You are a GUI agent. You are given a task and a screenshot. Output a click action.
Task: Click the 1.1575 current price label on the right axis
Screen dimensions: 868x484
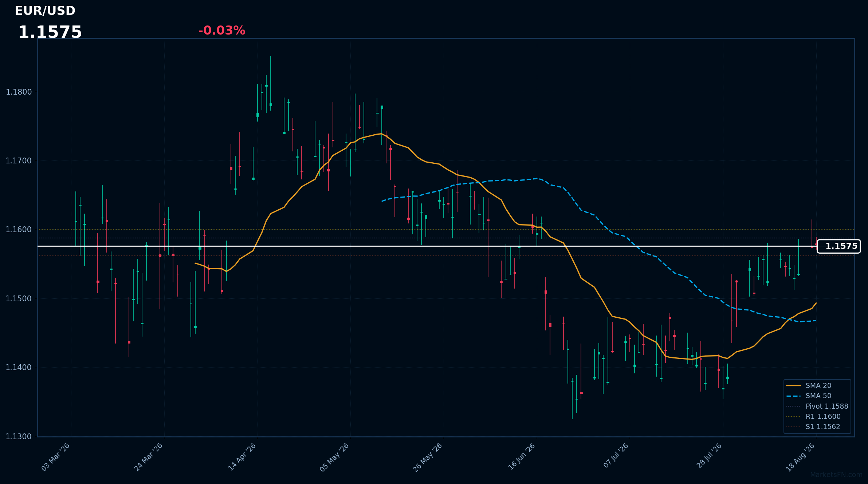(x=839, y=246)
